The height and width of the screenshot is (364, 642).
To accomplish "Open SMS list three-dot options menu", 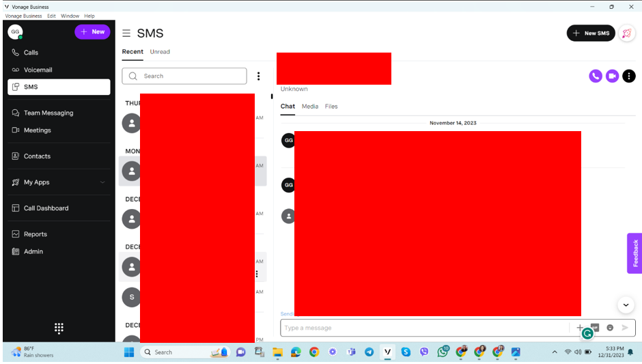I will pyautogui.click(x=258, y=76).
